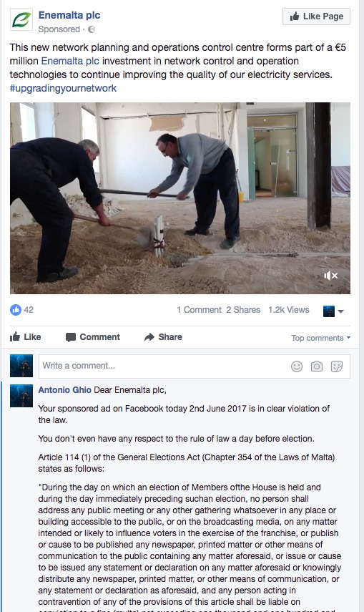
Task: Expand the Top comments sort dropdown
Action: 320,338
